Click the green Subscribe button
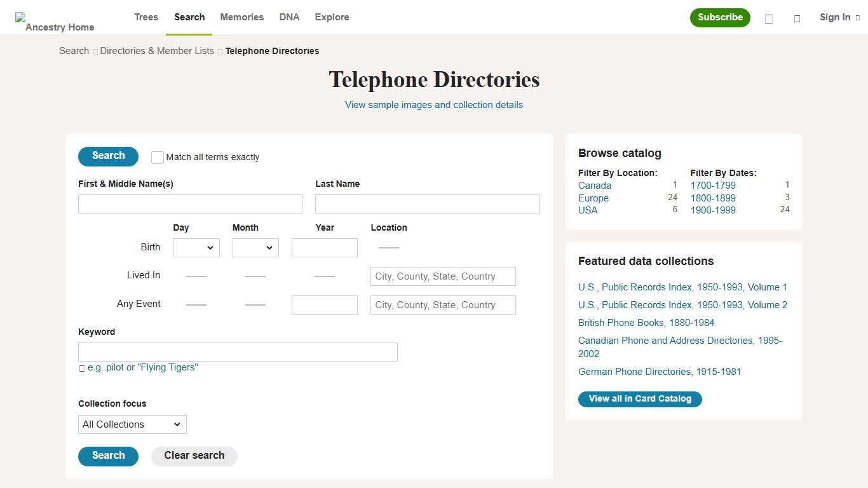Image resolution: width=868 pixels, height=488 pixels. (720, 18)
